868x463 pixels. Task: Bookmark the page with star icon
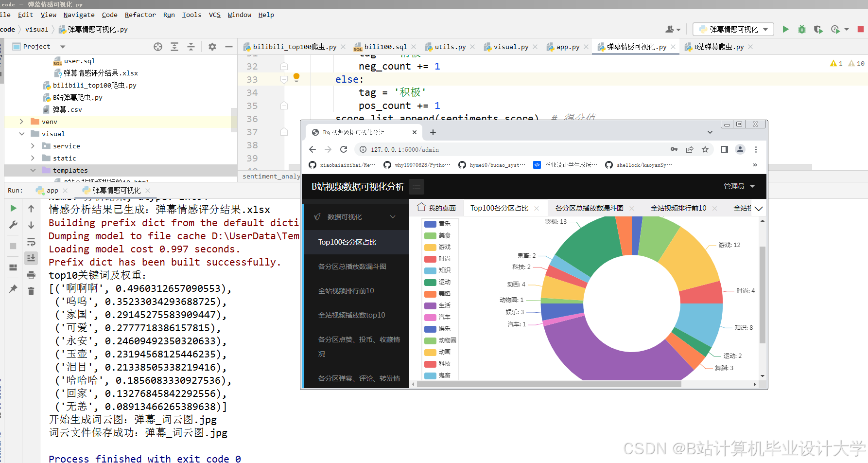705,149
